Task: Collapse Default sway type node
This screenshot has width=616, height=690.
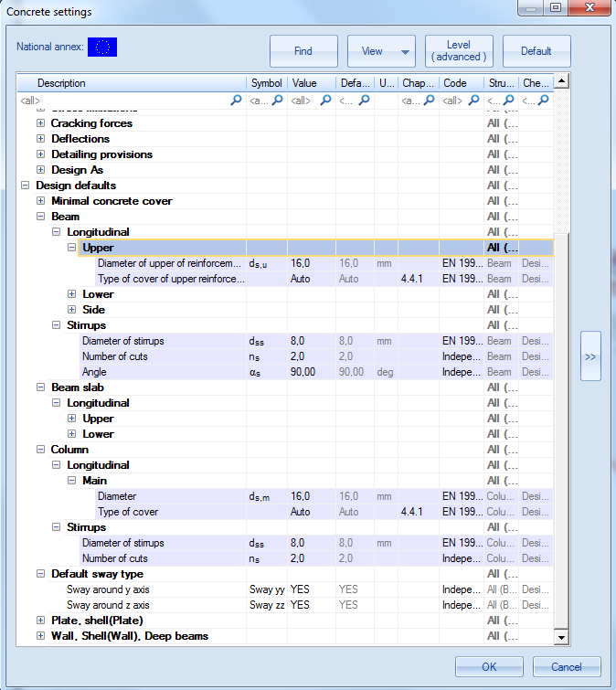Action: (40, 574)
